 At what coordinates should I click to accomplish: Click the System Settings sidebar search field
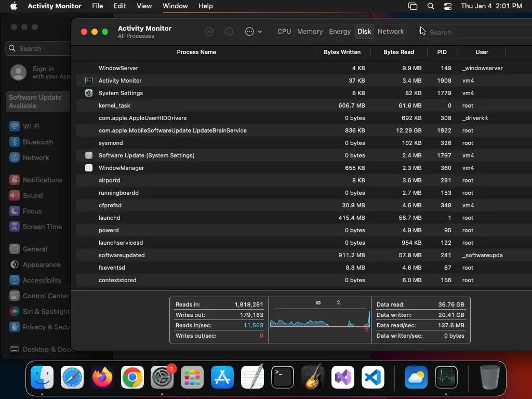tap(38, 48)
